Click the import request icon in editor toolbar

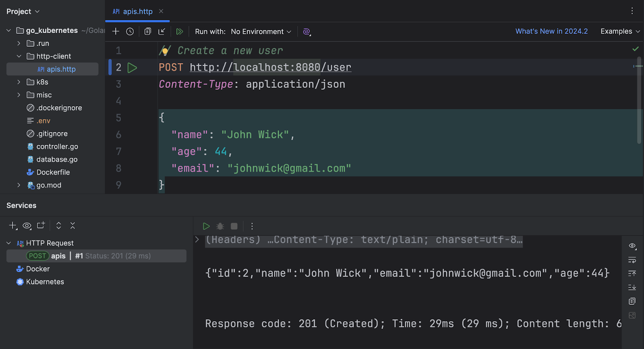162,31
